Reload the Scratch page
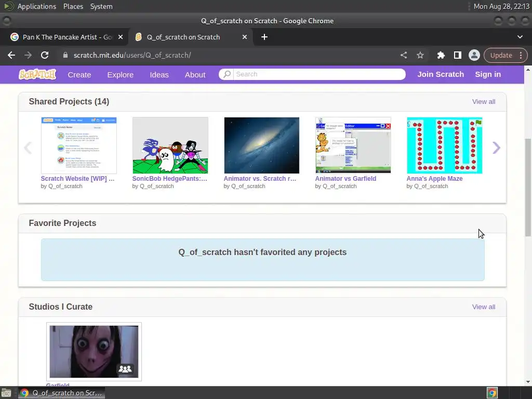Image resolution: width=532 pixels, height=399 pixels. tap(45, 55)
